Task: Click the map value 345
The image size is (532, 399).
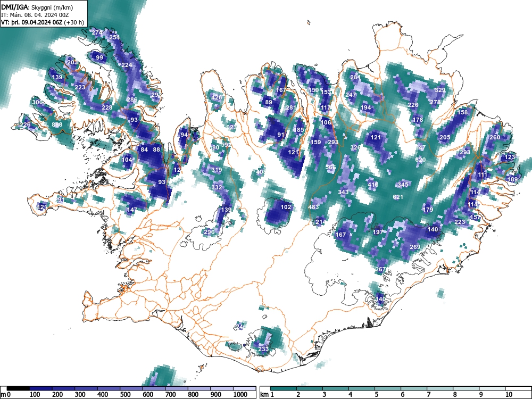Action: coord(403,185)
